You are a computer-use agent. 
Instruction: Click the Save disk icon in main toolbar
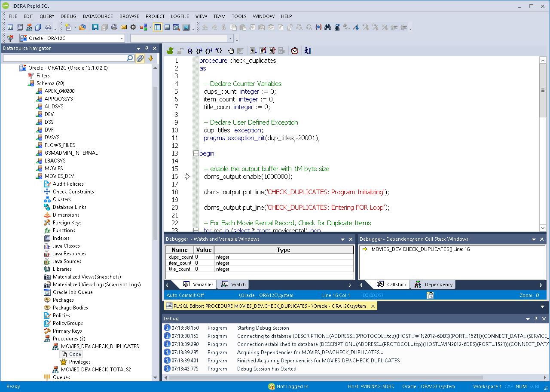point(95,27)
